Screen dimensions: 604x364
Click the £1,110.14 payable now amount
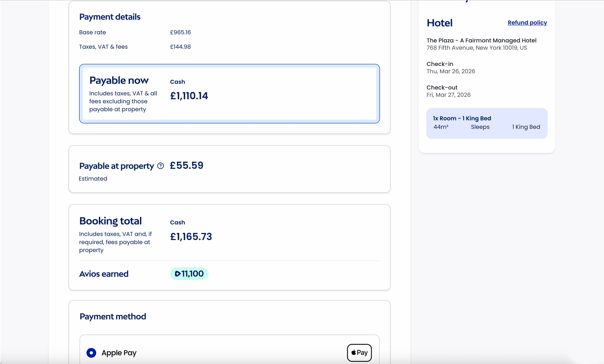189,96
